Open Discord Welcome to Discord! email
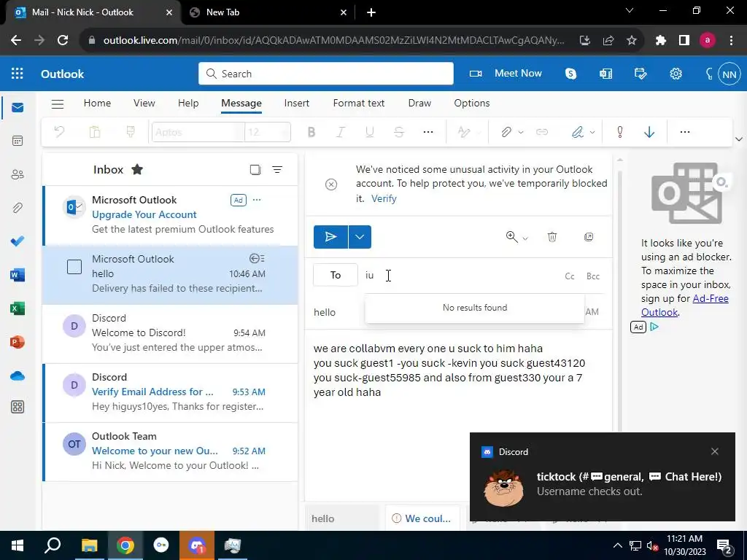Screen dimensions: 747x560 click(x=170, y=332)
